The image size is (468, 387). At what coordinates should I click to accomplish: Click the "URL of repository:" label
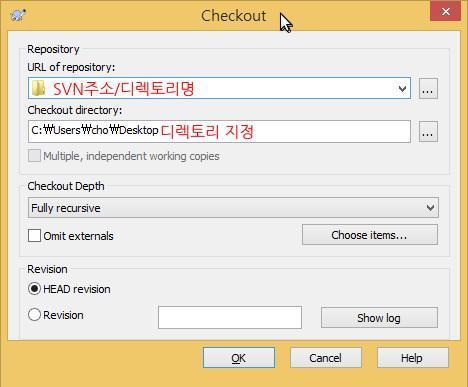(71, 67)
